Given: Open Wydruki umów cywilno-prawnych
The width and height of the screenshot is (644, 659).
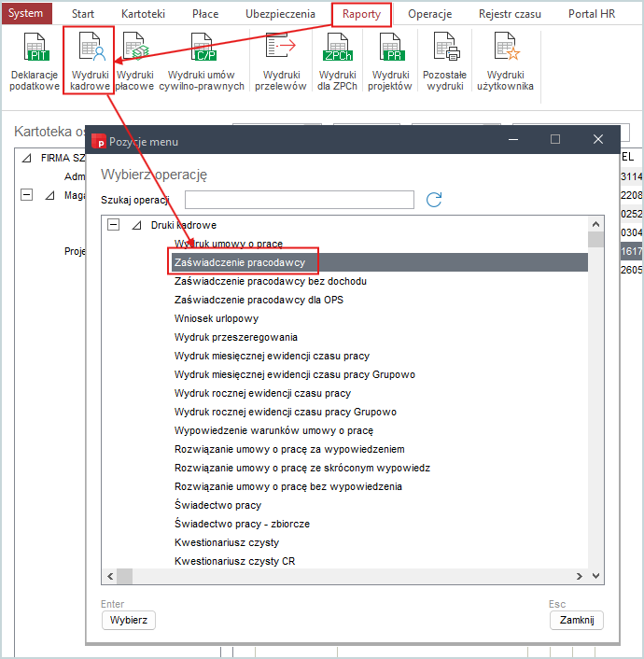Looking at the screenshot, I should pyautogui.click(x=202, y=62).
